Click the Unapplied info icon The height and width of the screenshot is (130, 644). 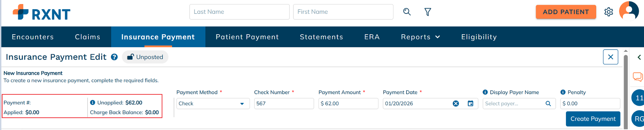(92, 103)
